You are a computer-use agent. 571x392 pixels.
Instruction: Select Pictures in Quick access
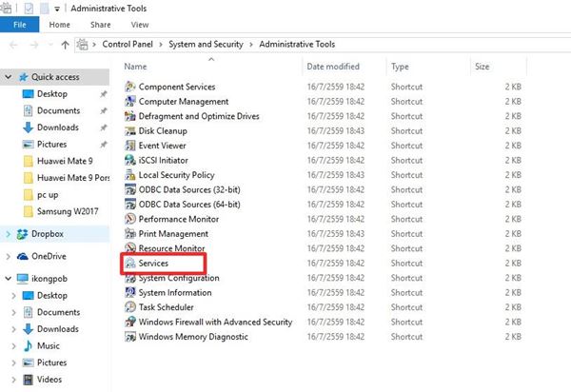coord(51,144)
